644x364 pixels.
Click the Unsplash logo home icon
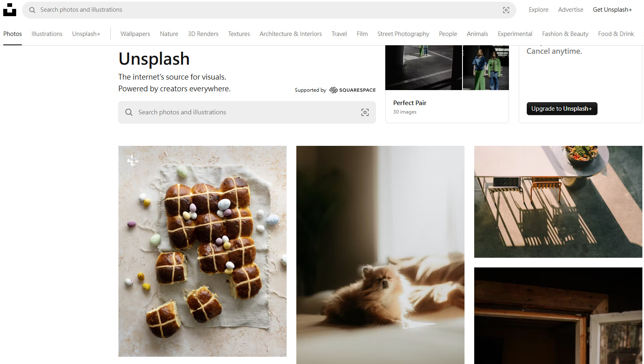(10, 10)
